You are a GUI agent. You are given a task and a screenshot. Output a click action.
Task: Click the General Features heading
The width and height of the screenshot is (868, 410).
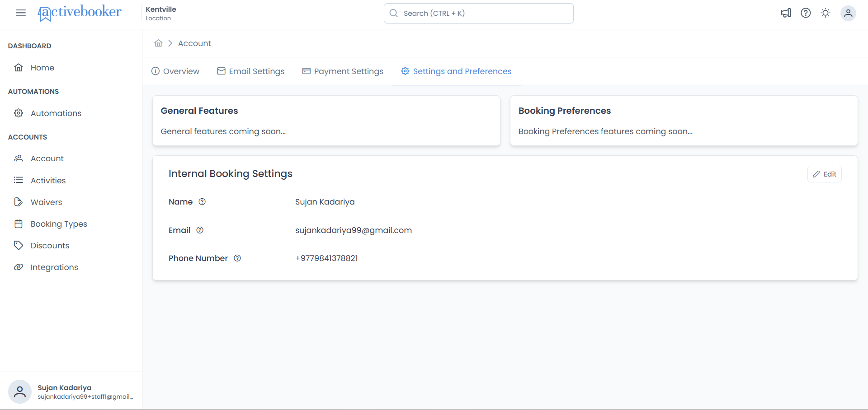point(199,111)
